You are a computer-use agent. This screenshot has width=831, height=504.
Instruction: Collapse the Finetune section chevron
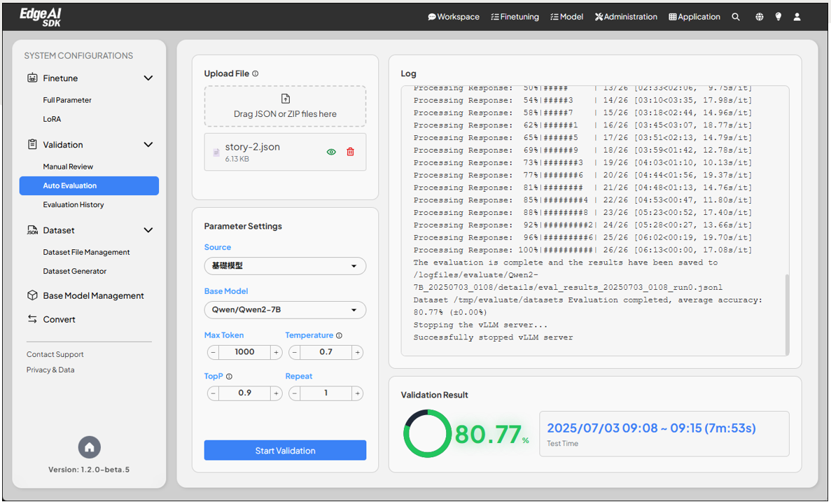coord(148,78)
